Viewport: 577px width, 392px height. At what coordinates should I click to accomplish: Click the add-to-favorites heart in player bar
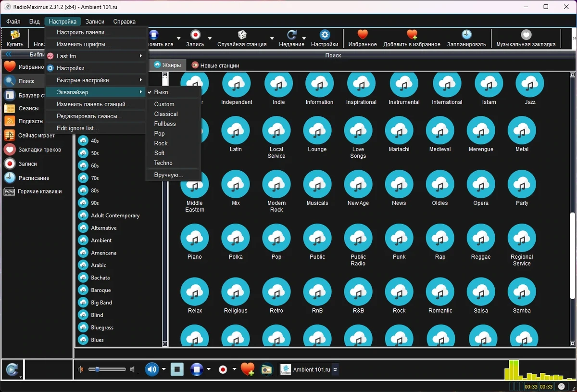pos(248,369)
